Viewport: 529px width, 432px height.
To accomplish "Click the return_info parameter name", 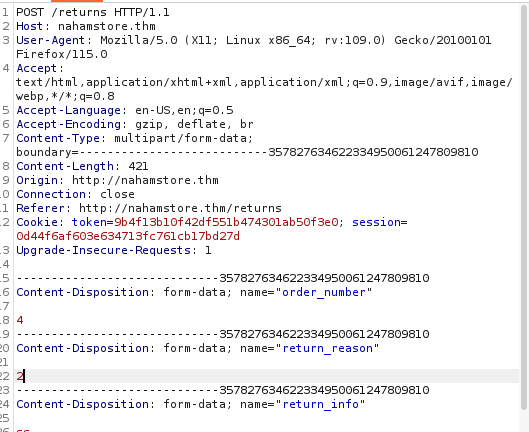I will coord(321,404).
